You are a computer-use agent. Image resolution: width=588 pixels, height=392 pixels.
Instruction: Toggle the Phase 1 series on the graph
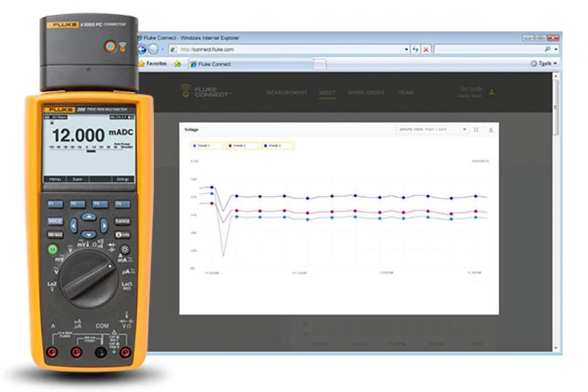point(207,146)
